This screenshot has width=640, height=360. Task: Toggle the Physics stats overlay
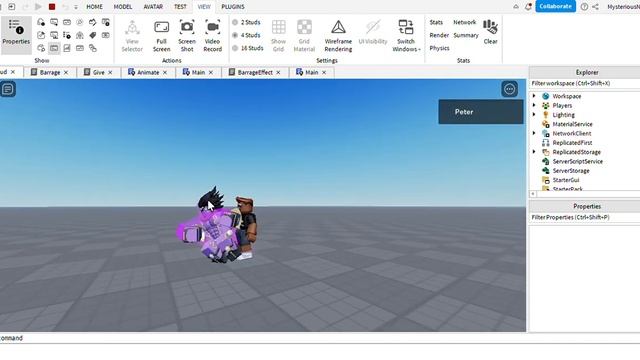[x=439, y=48]
